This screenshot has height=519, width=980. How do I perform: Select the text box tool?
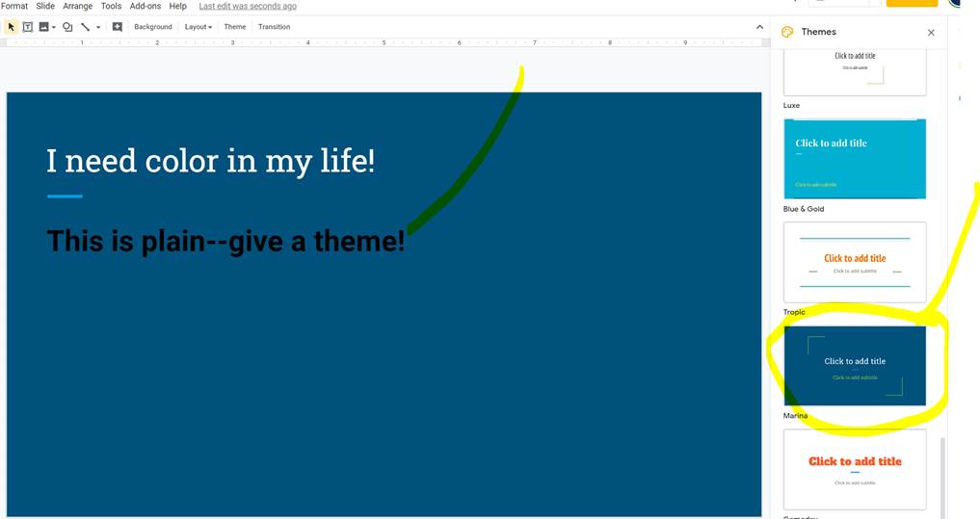tap(28, 27)
